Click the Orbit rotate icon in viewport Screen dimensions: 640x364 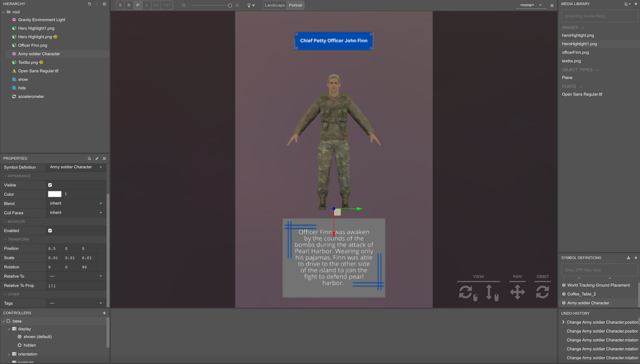coord(542,292)
